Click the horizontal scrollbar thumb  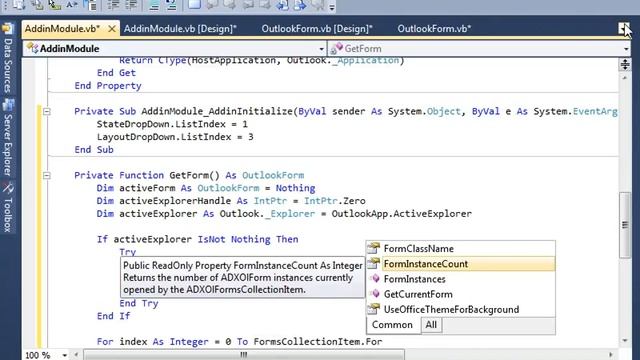(244, 355)
